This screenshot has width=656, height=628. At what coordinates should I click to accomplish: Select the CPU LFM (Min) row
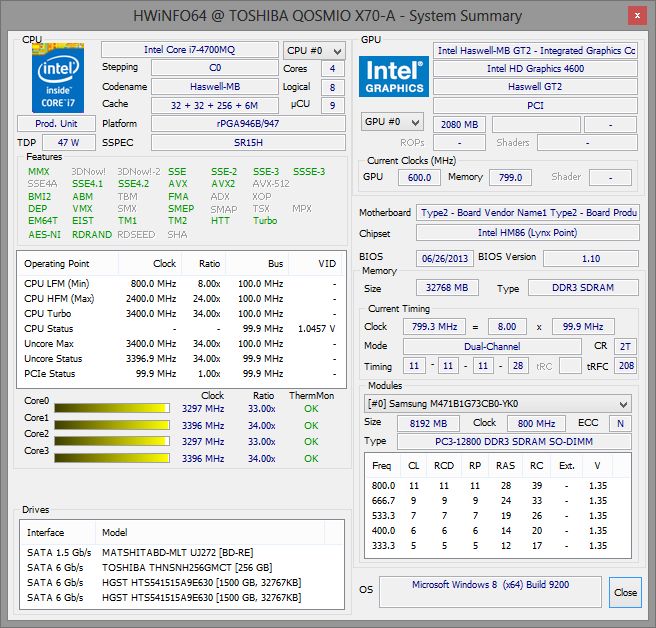coord(181,284)
